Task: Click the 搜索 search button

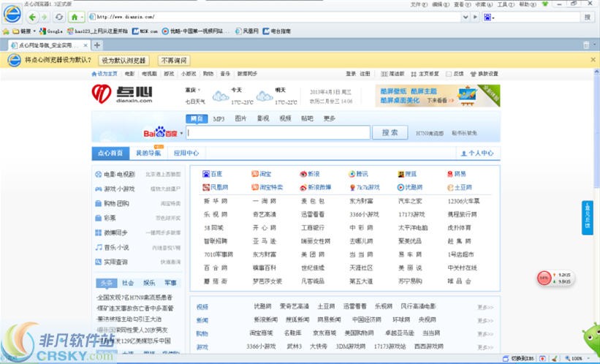Action: click(390, 132)
